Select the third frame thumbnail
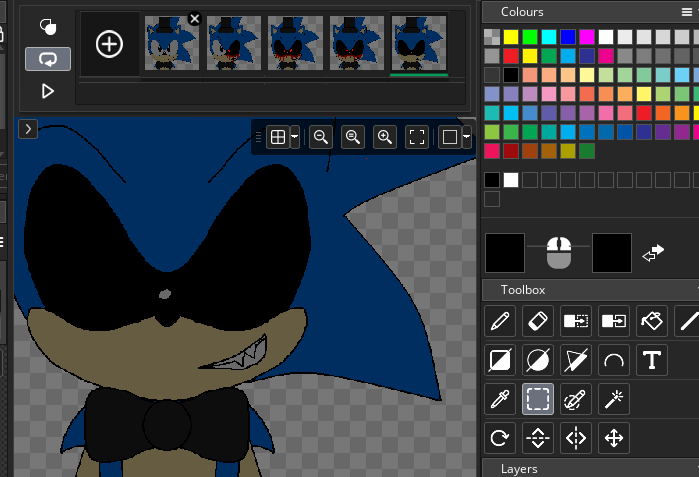The height and width of the screenshot is (477, 699). pyautogui.click(x=295, y=43)
